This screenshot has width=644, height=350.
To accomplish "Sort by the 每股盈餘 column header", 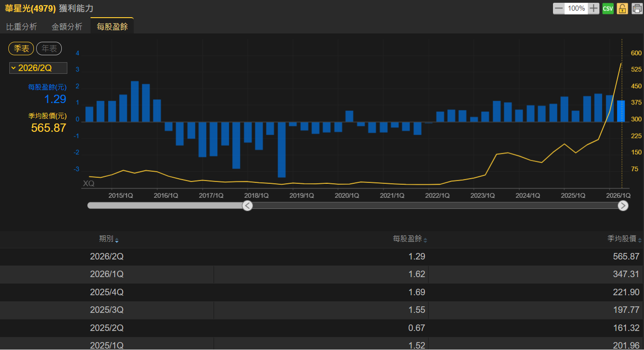I will coord(410,239).
